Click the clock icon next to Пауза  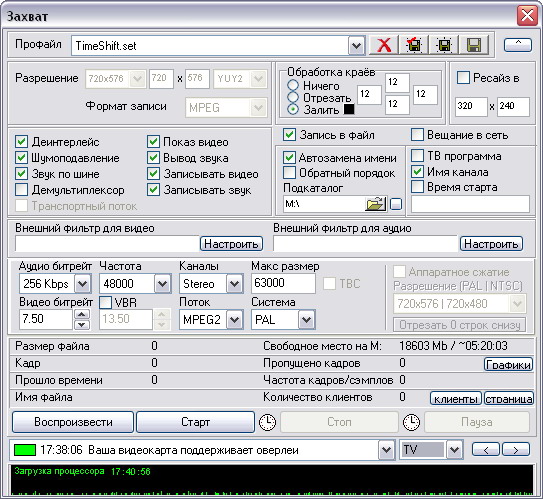[411, 422]
